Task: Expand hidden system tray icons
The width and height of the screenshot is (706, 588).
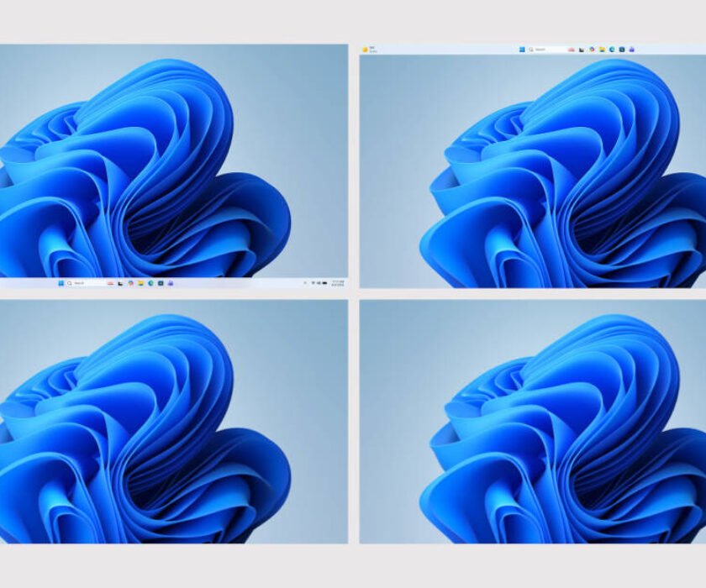Action: tap(305, 282)
